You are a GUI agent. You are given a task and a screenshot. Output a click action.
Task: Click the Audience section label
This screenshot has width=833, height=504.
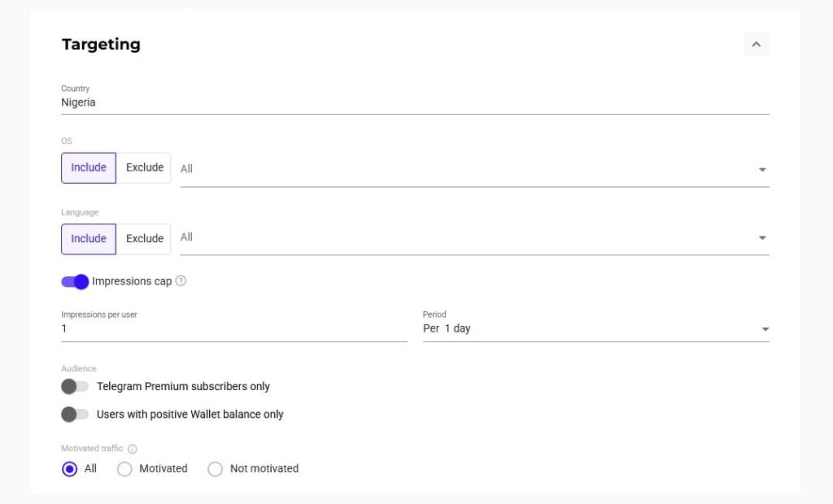pos(79,368)
